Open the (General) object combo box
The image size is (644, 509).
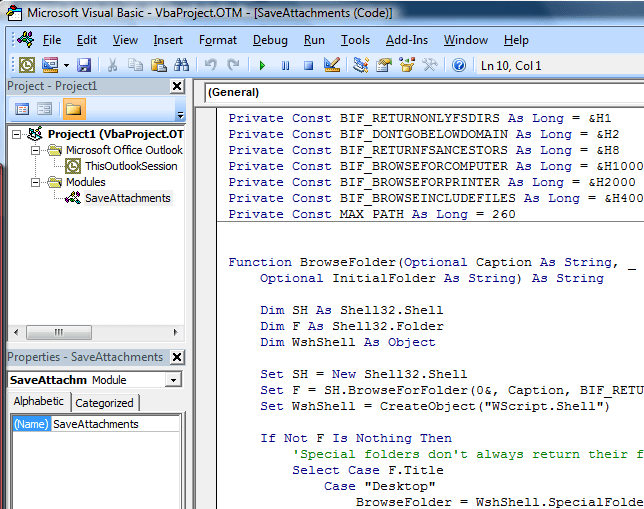[x=424, y=92]
